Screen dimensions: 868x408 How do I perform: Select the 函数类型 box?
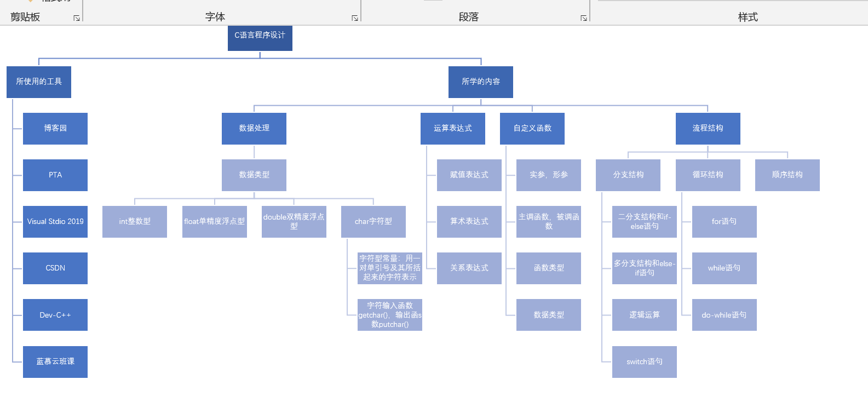pos(549,268)
